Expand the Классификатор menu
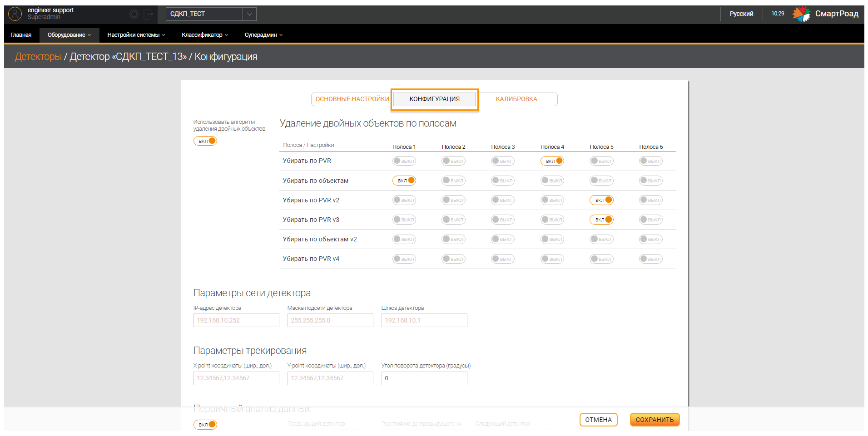The height and width of the screenshot is (436, 868). pyautogui.click(x=205, y=35)
